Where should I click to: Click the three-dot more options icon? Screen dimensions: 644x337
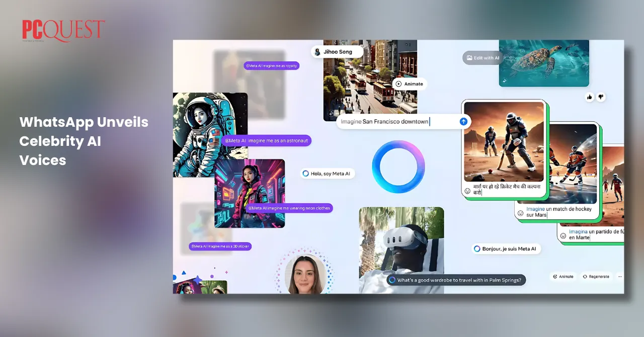620,276
